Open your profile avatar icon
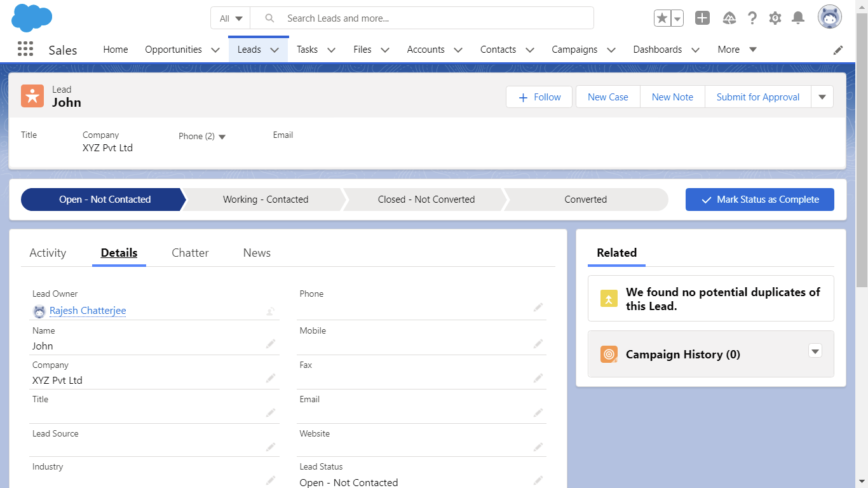 click(x=829, y=17)
